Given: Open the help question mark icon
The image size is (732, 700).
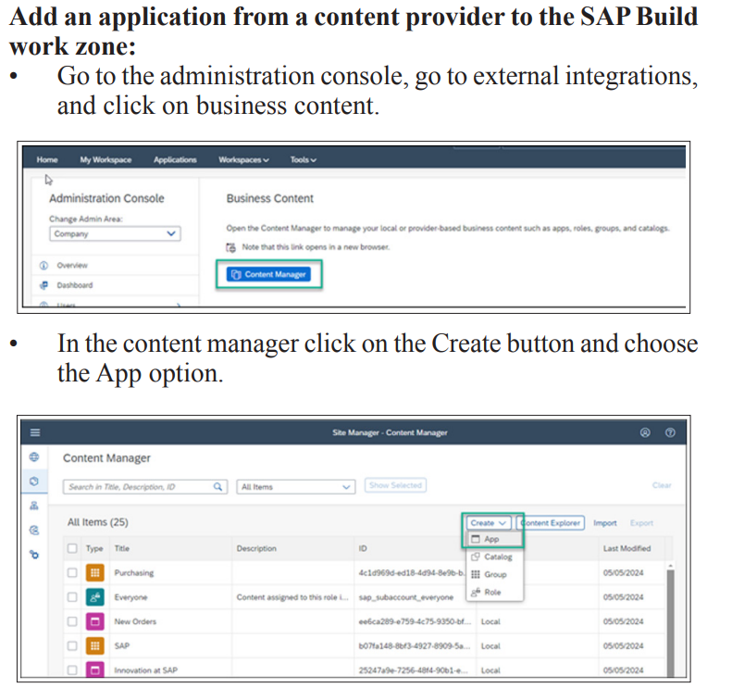Looking at the screenshot, I should click(x=670, y=432).
